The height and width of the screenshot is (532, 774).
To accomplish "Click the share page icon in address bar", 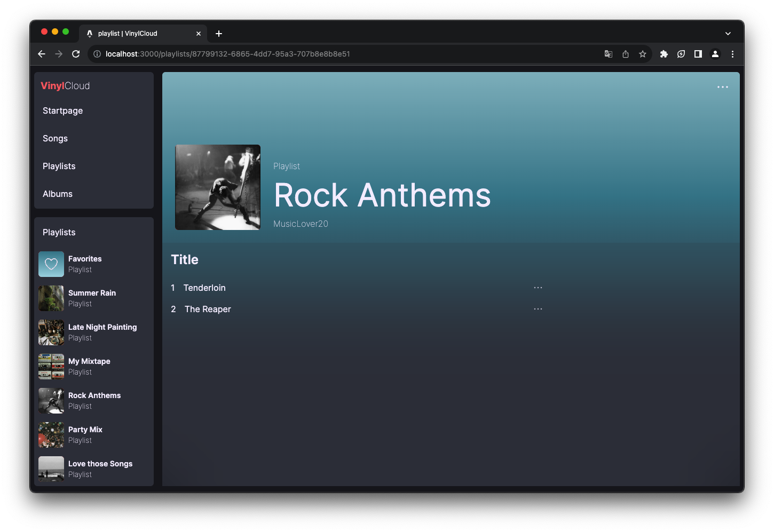I will [x=625, y=54].
